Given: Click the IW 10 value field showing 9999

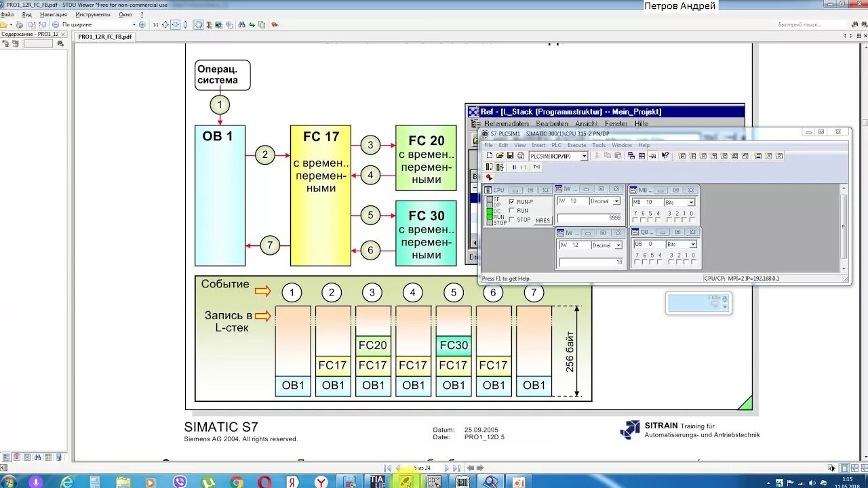Looking at the screenshot, I should 589,218.
